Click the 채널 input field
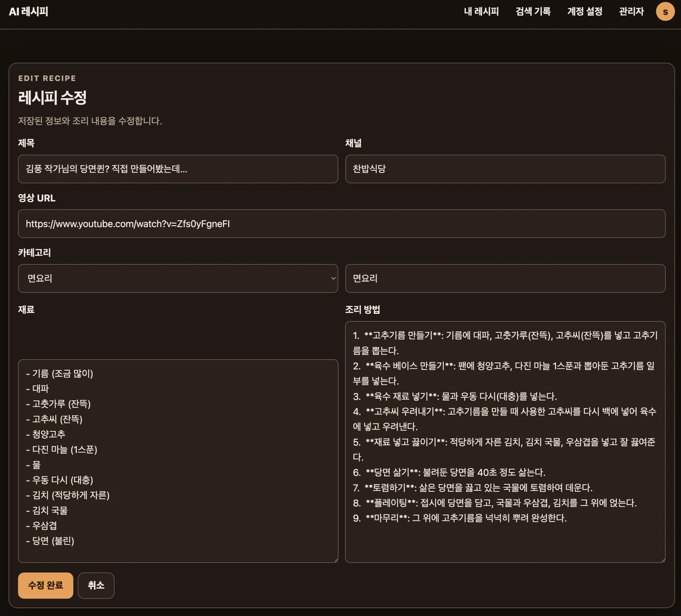681x616 pixels. [505, 169]
